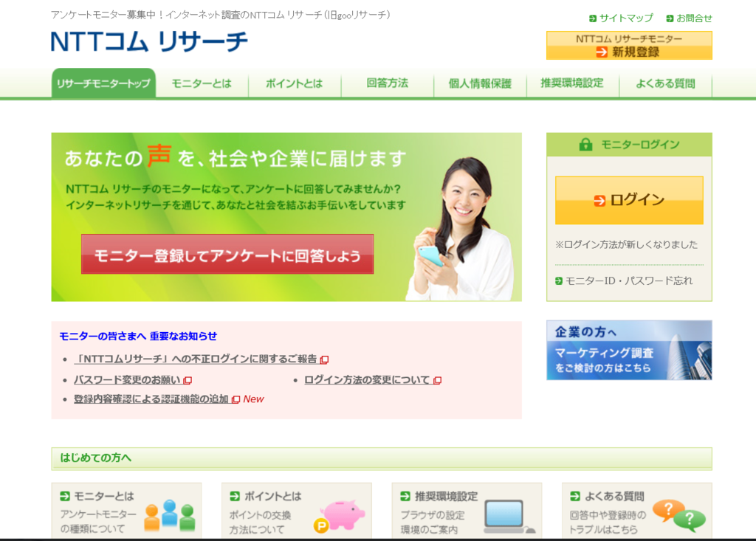Select the リサーチモニタートップ tab
This screenshot has height=541, width=756.
[x=103, y=83]
